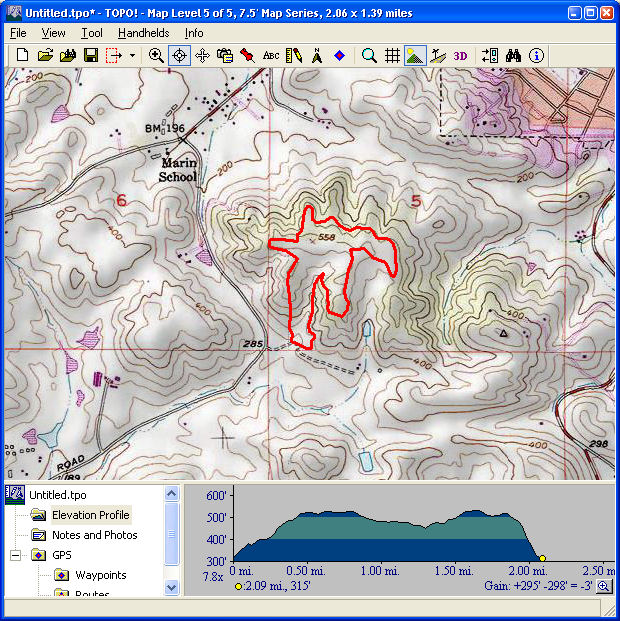
Task: Create a new map document
Action: click(22, 56)
